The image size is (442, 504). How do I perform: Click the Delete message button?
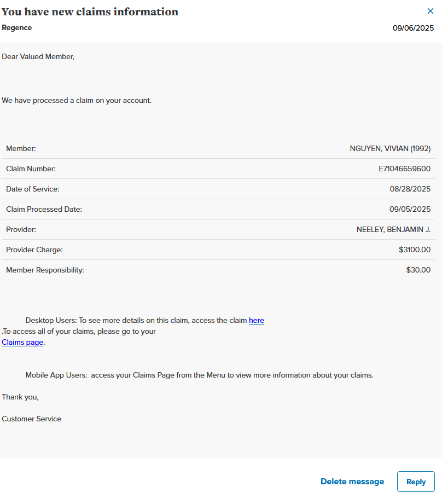click(x=352, y=482)
